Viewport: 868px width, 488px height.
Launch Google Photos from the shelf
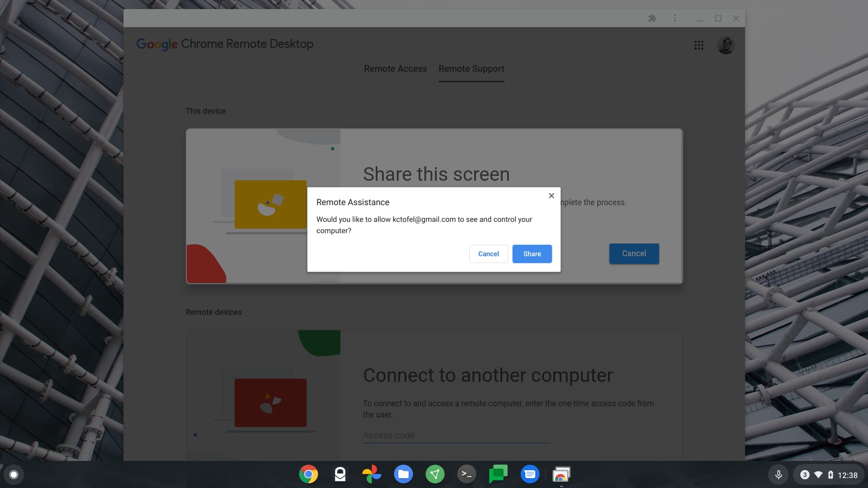372,474
